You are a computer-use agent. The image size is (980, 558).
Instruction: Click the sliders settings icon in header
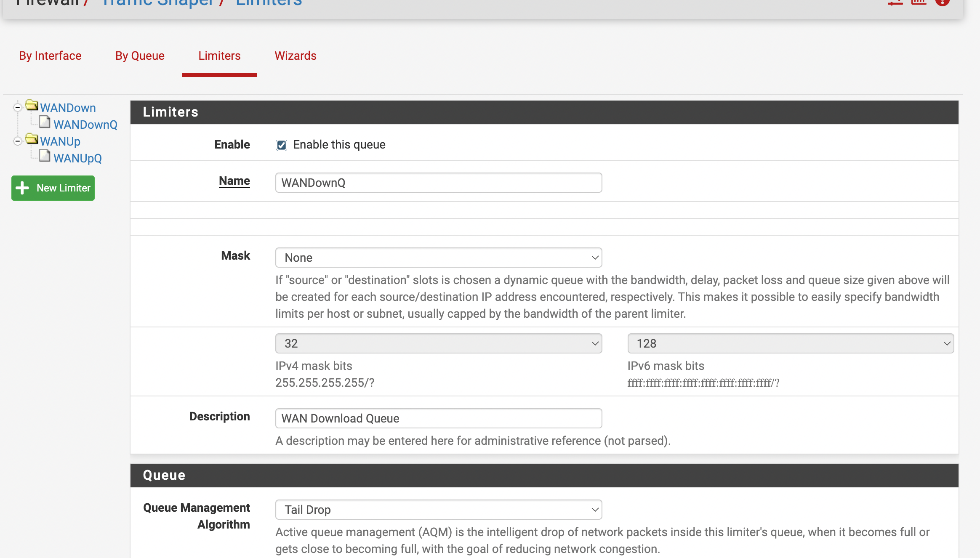[x=895, y=2]
